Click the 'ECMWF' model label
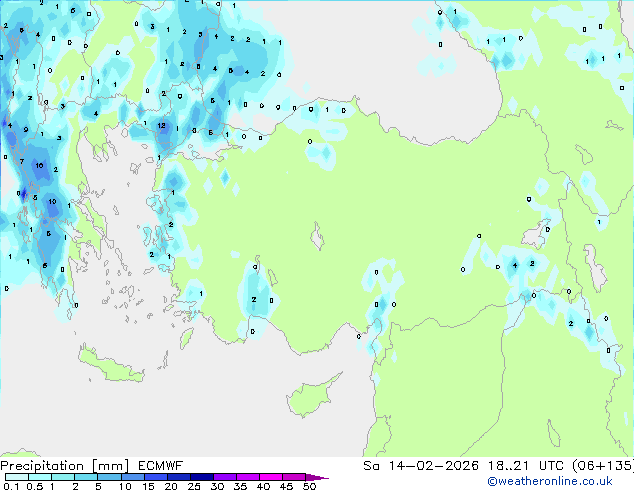The width and height of the screenshot is (634, 490). pos(161,466)
